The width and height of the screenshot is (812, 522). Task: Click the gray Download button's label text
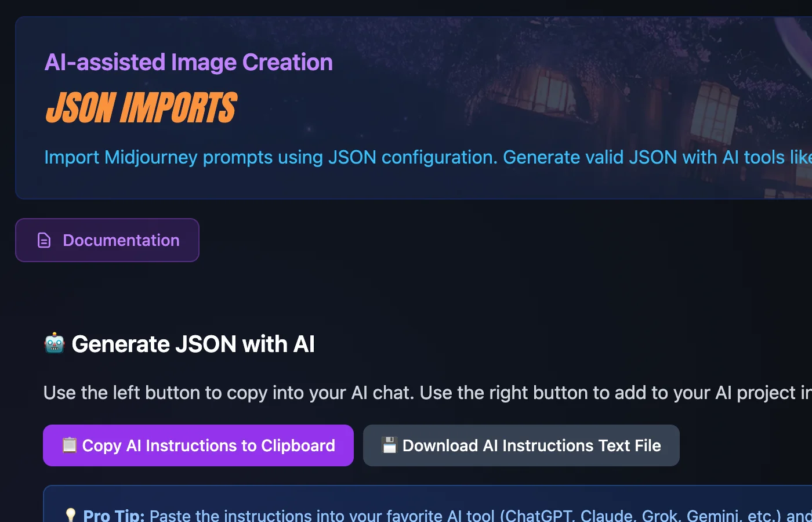click(532, 445)
